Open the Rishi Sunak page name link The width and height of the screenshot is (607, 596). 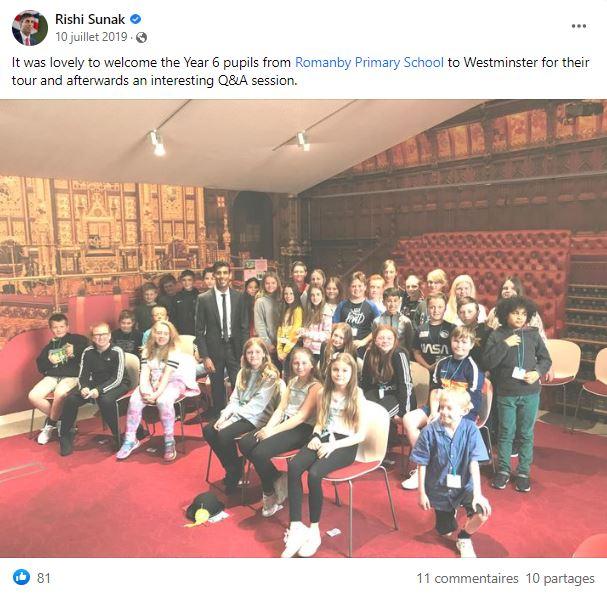coord(90,19)
